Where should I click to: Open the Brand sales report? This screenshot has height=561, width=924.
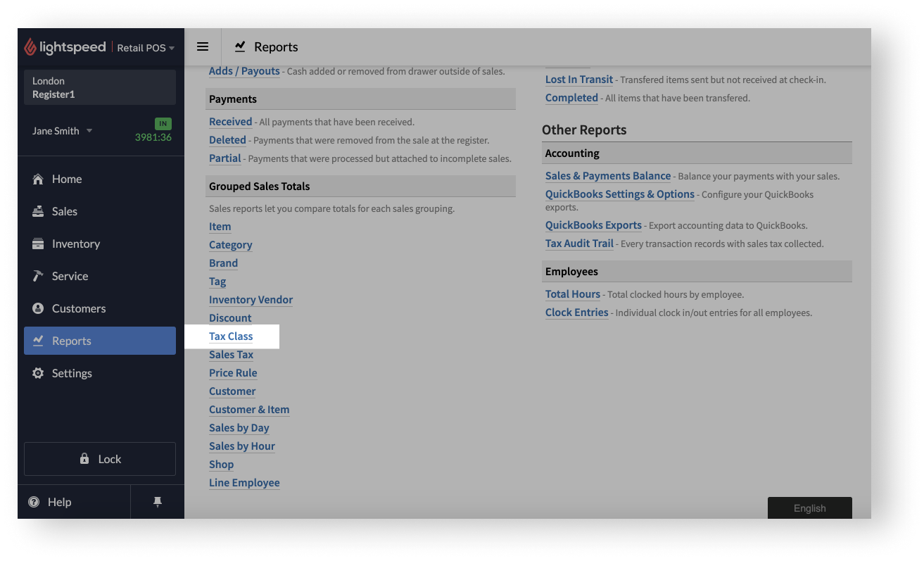click(223, 263)
